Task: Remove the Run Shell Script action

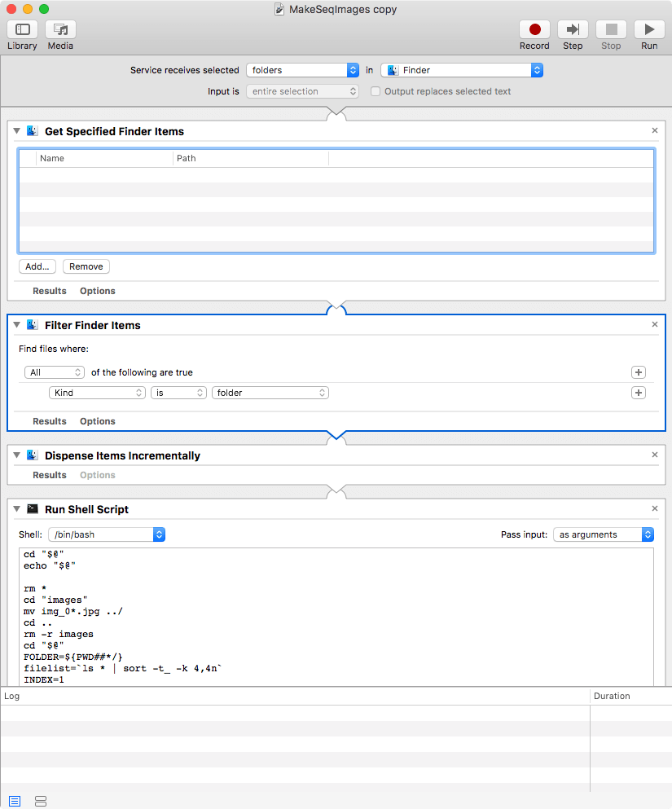Action: tap(655, 509)
